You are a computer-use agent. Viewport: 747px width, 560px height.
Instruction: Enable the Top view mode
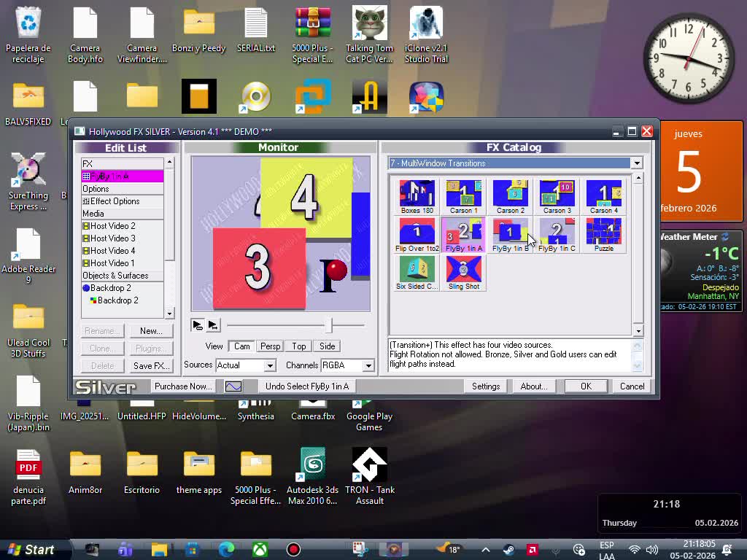(299, 346)
